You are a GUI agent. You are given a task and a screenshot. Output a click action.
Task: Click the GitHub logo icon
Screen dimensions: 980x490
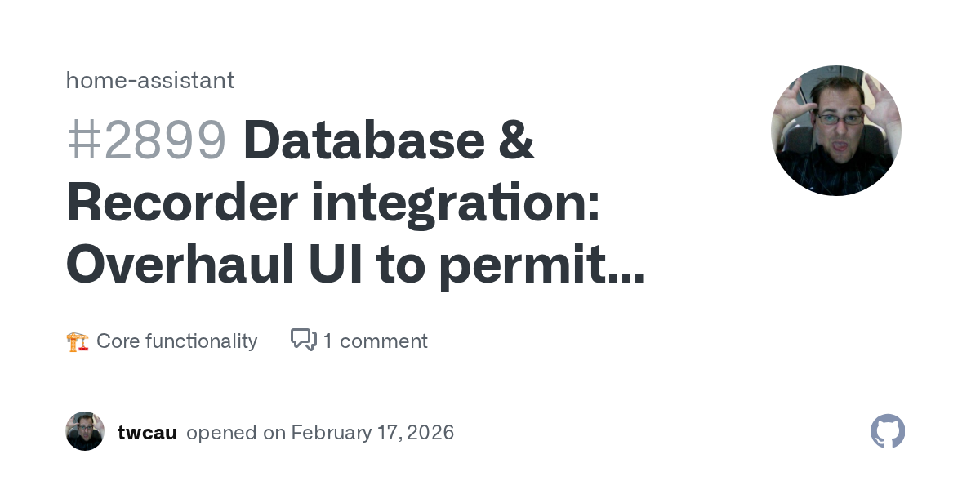(888, 431)
